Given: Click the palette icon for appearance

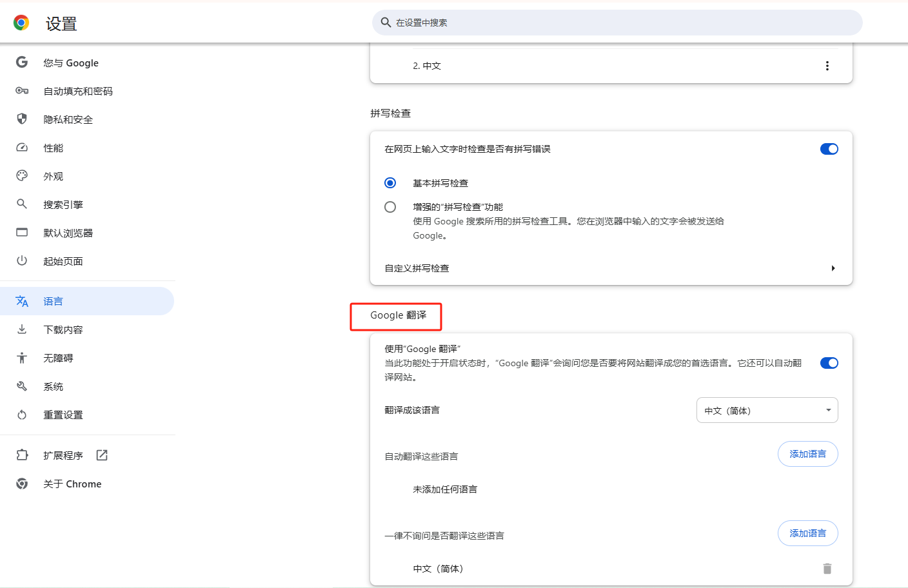Looking at the screenshot, I should (x=22, y=176).
